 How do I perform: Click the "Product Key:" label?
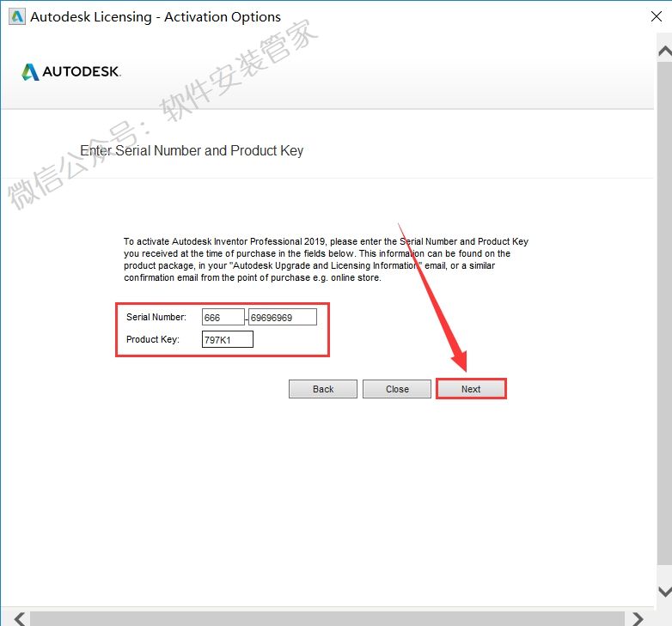(x=152, y=340)
